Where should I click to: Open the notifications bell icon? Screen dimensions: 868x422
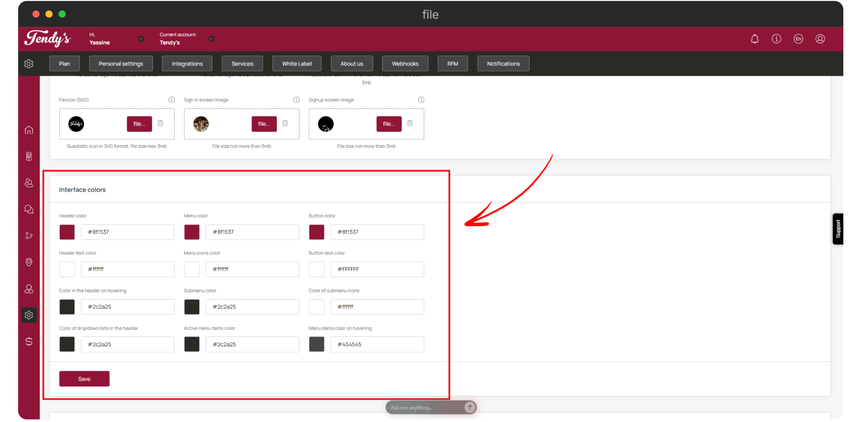click(754, 39)
